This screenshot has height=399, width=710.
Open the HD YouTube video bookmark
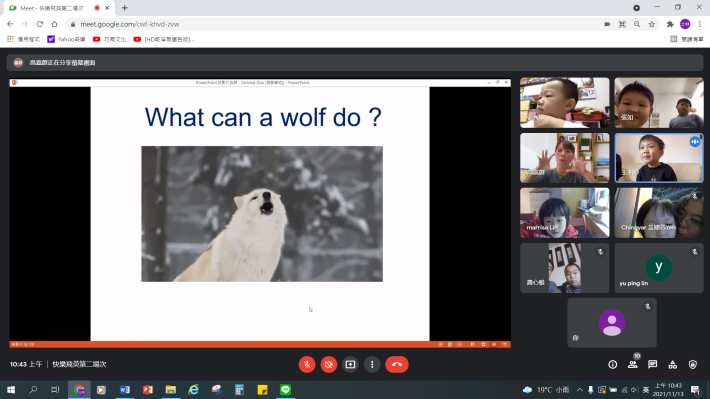click(x=164, y=39)
